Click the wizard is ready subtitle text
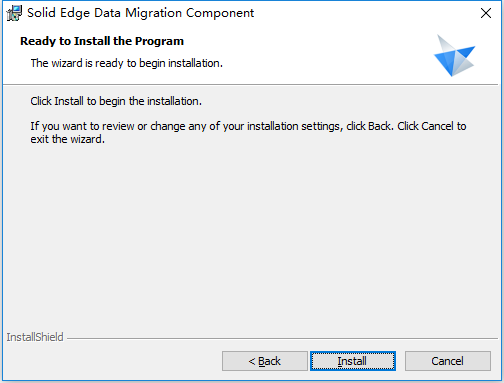 point(127,63)
